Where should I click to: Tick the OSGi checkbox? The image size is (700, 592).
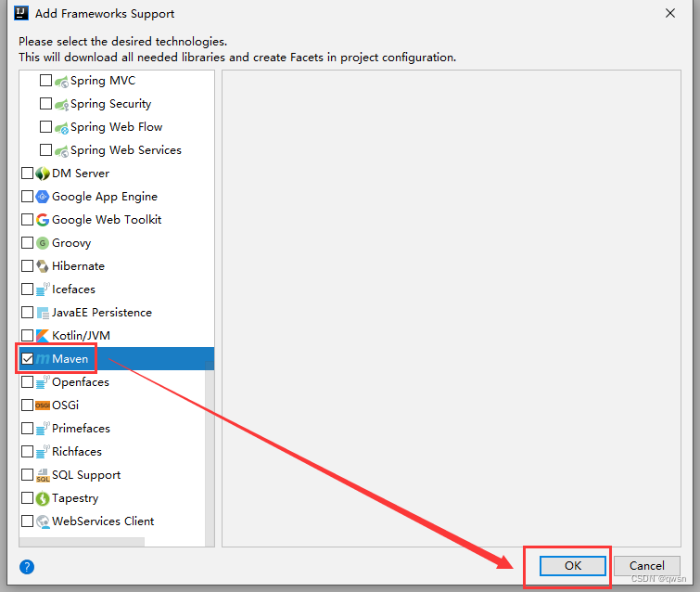[27, 405]
